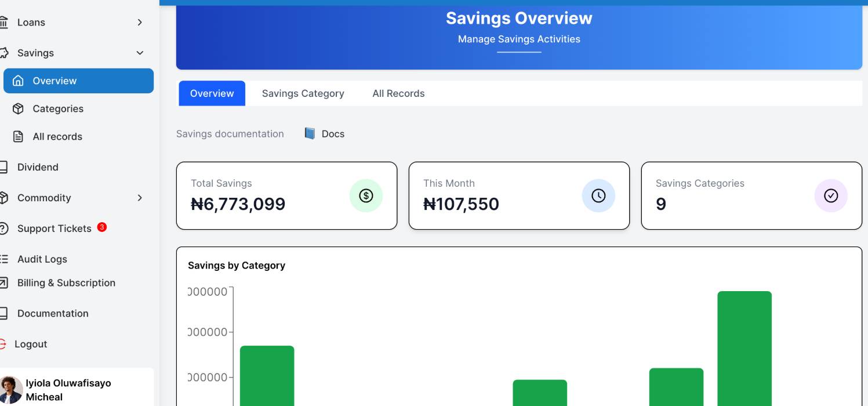Switch to the Overview tab
This screenshot has height=406, width=868.
[x=212, y=93]
